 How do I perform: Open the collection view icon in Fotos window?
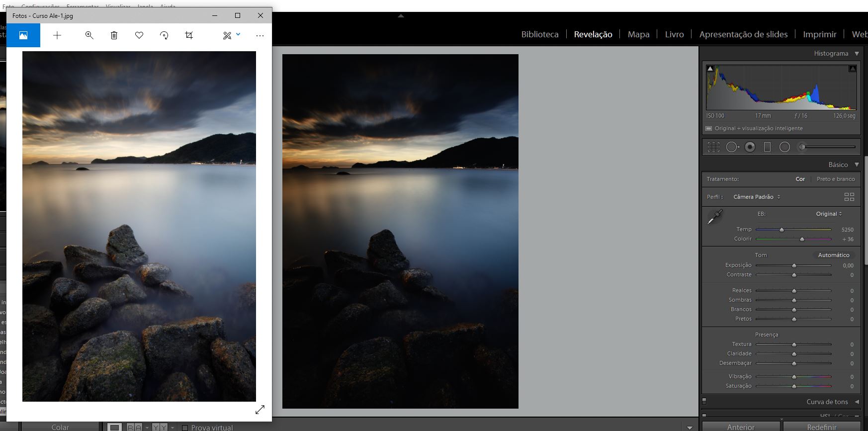coord(23,35)
